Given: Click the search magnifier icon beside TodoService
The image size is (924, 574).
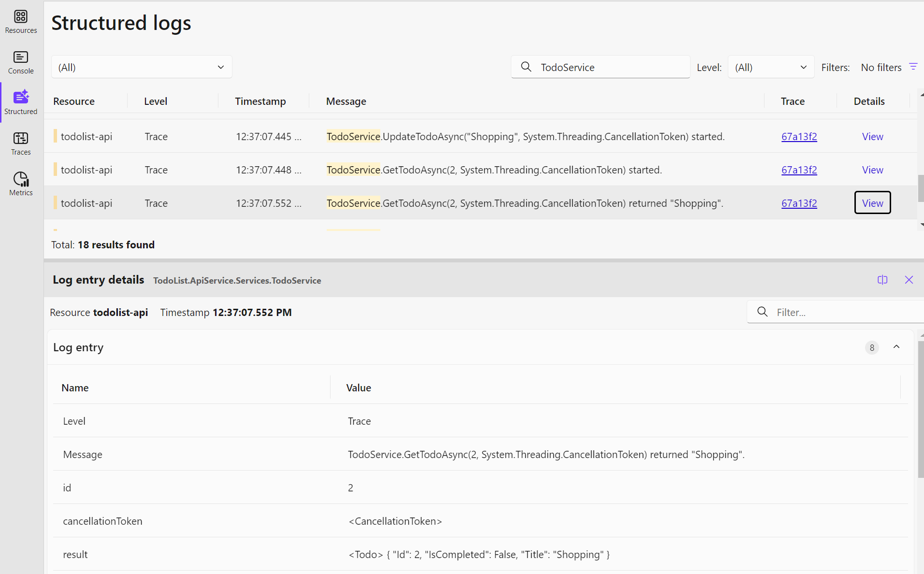Looking at the screenshot, I should point(526,67).
